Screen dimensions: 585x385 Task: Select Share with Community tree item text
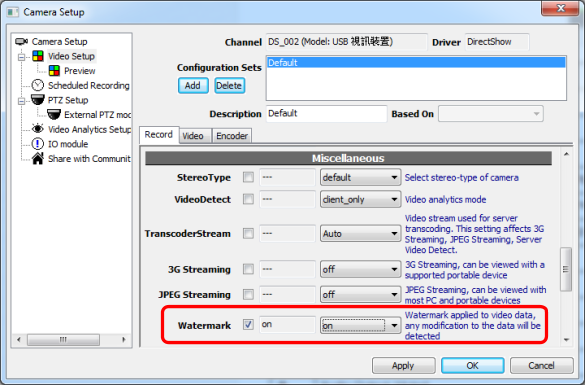90,159
